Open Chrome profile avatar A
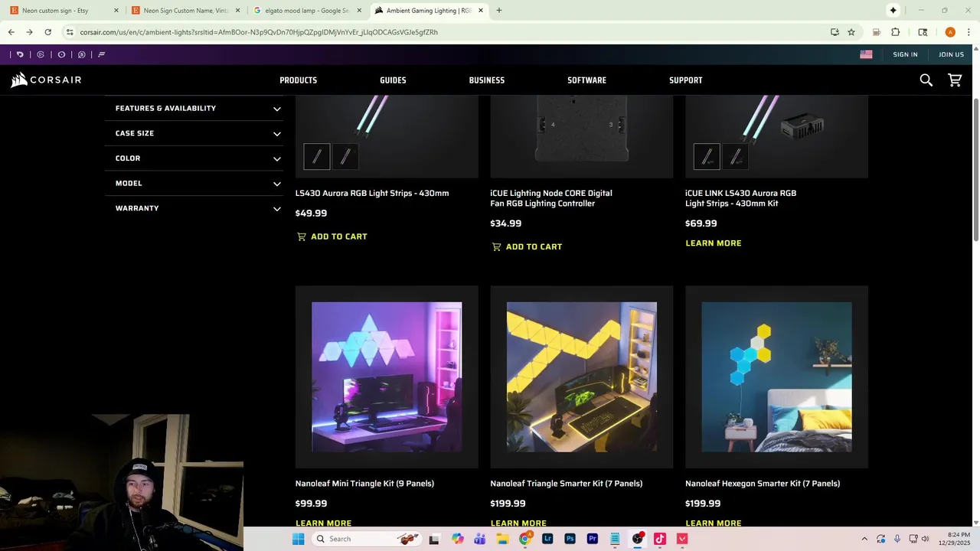The width and height of the screenshot is (980, 551). [x=950, y=32]
